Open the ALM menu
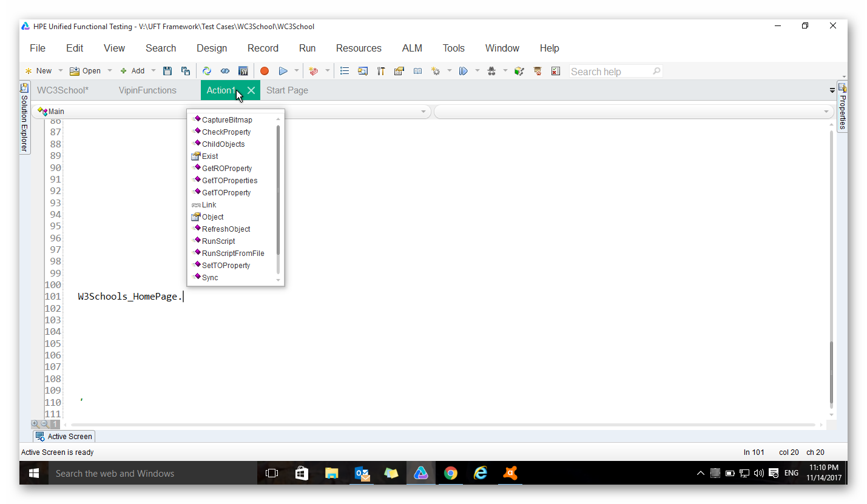 click(412, 48)
